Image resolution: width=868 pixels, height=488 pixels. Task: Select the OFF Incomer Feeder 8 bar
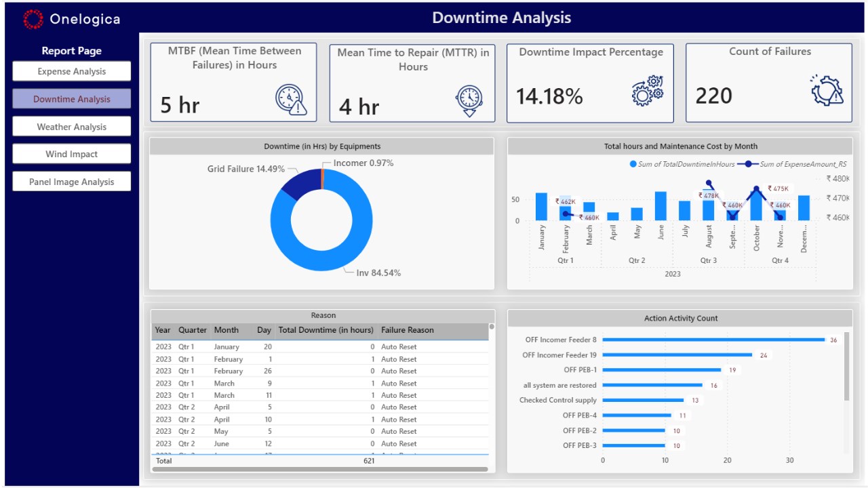[x=713, y=340]
